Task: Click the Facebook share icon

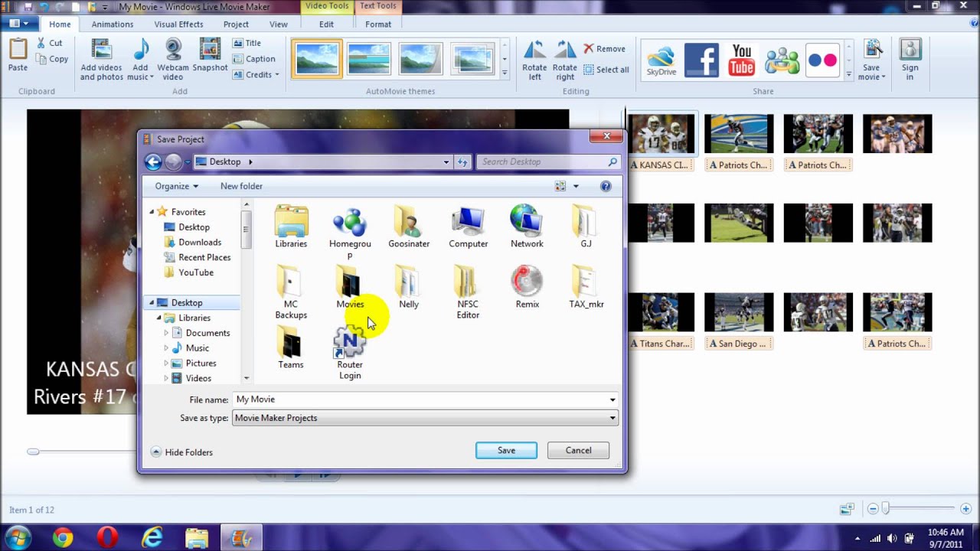Action: (701, 60)
